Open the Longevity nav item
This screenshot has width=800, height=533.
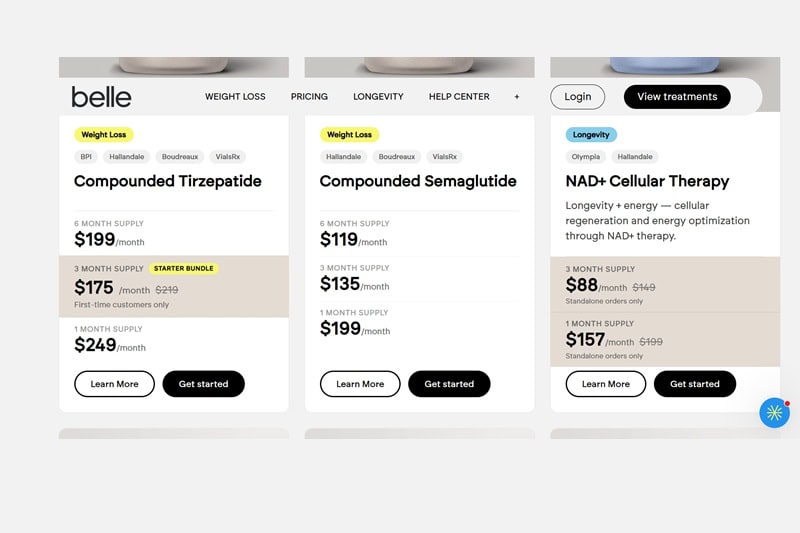point(378,96)
